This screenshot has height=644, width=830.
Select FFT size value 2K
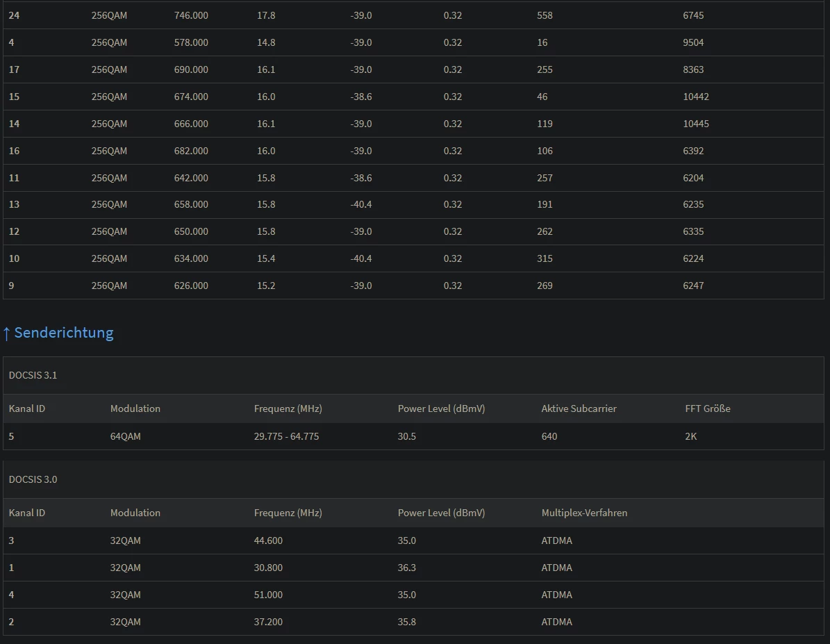[691, 436]
